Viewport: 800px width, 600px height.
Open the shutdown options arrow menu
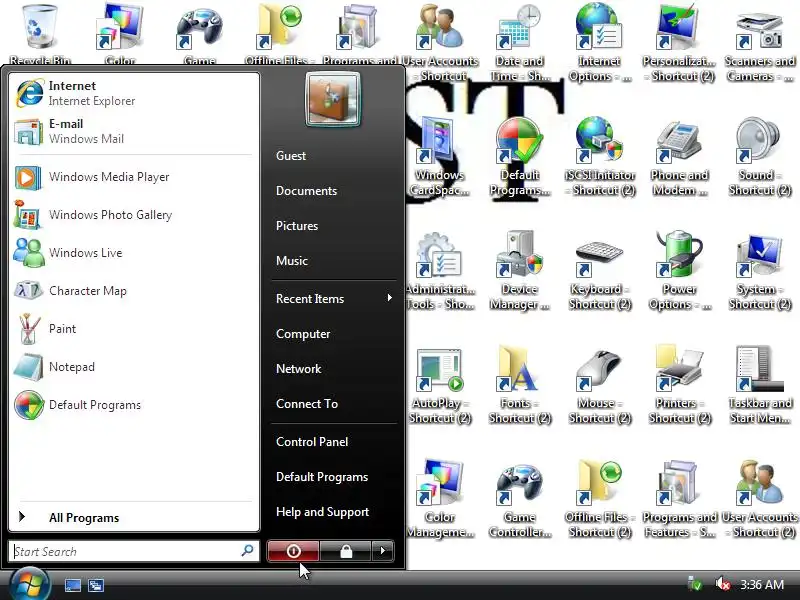pyautogui.click(x=383, y=551)
